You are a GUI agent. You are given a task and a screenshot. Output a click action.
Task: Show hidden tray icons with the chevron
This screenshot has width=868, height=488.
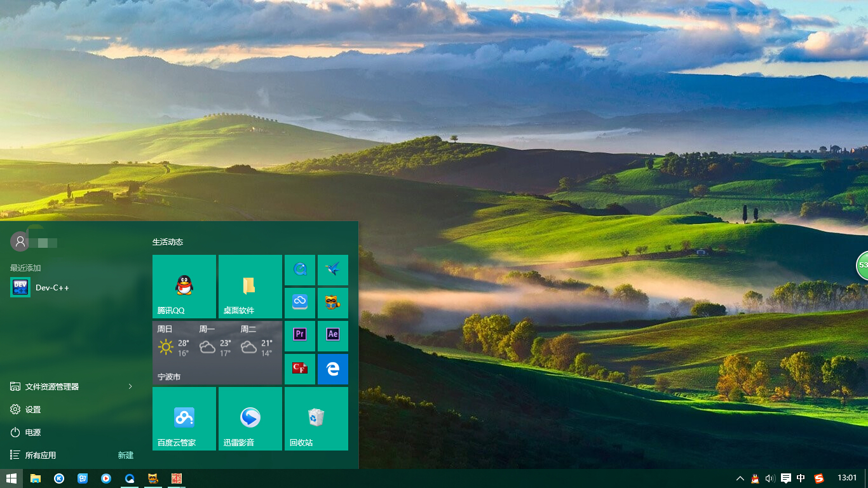tap(740, 478)
